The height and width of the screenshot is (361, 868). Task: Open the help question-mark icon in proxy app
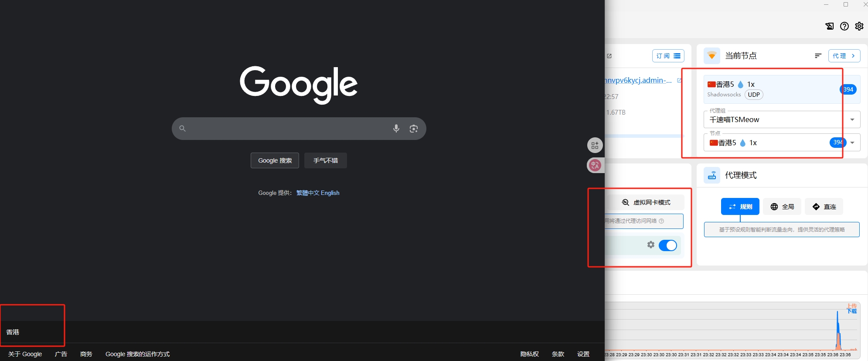[844, 26]
